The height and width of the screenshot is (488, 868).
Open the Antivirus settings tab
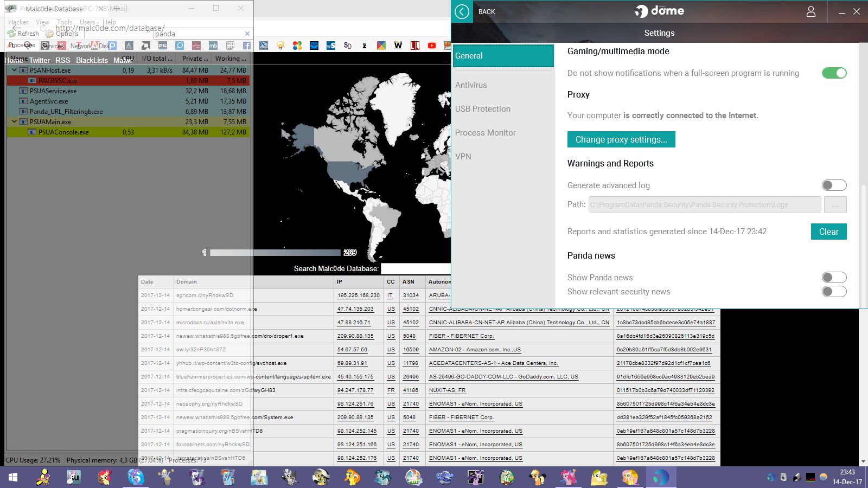pyautogui.click(x=471, y=85)
